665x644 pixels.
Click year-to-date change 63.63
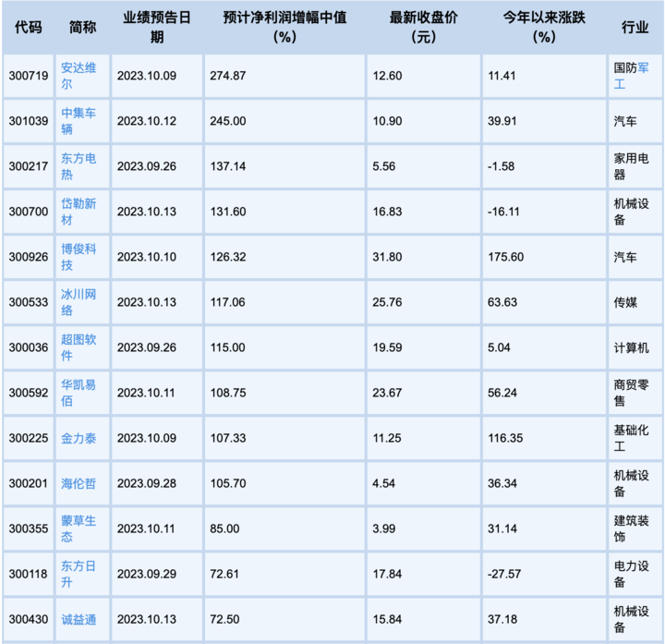(x=502, y=302)
